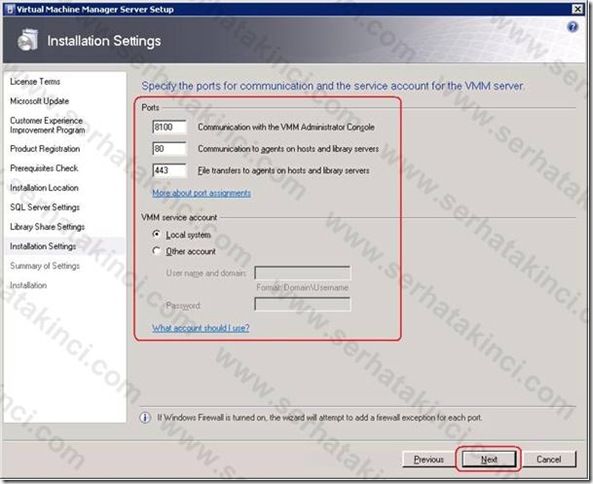Click the firewall information icon
Screen dimensions: 593x484
coord(145,417)
